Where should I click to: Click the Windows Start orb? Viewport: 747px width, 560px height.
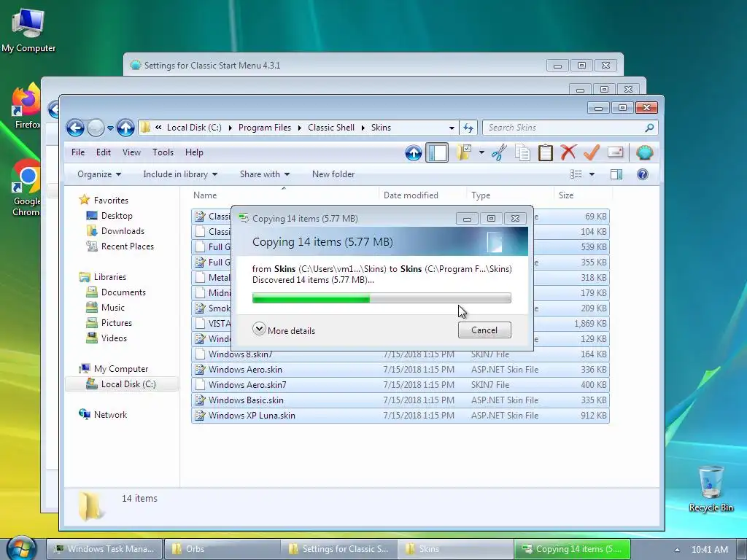21,548
